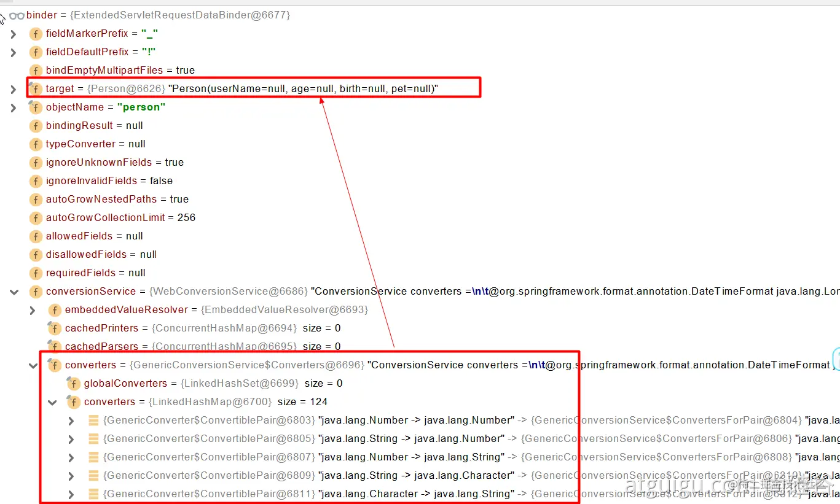Expand the embeddedValueResolver node

point(33,311)
